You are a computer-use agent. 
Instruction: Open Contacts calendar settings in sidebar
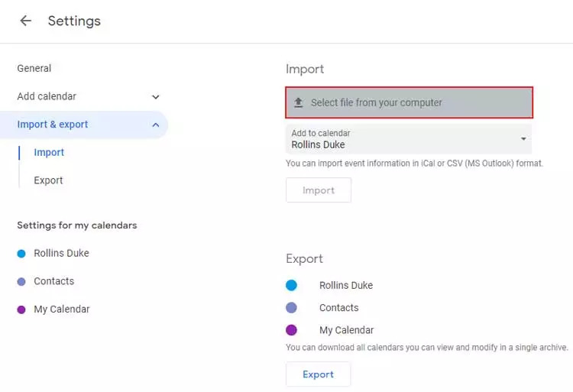[54, 281]
